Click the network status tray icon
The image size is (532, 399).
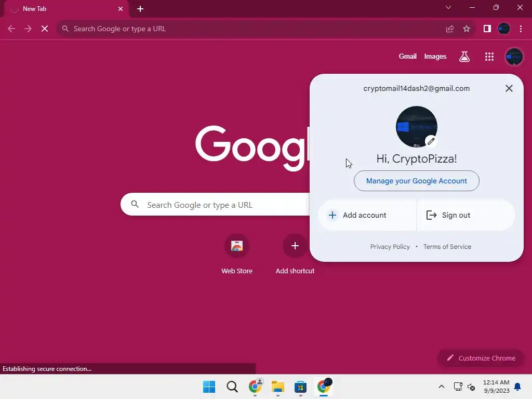pos(458,387)
